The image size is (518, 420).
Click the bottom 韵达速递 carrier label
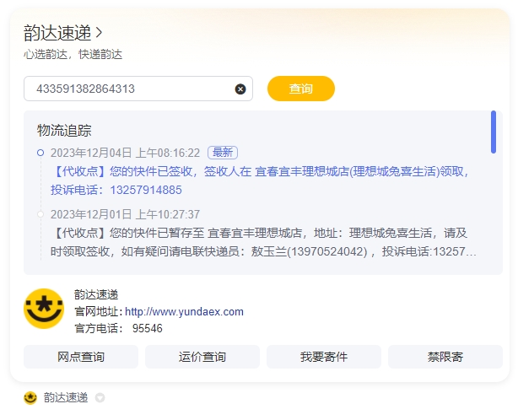click(x=66, y=398)
